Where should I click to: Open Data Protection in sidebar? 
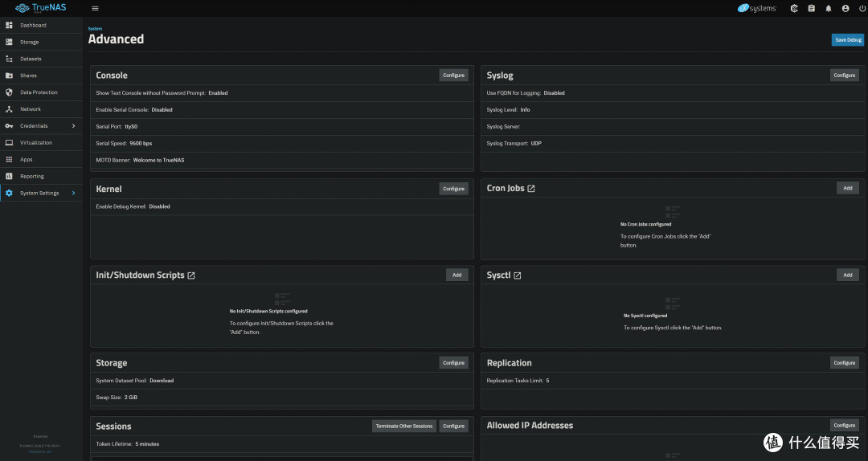(39, 92)
